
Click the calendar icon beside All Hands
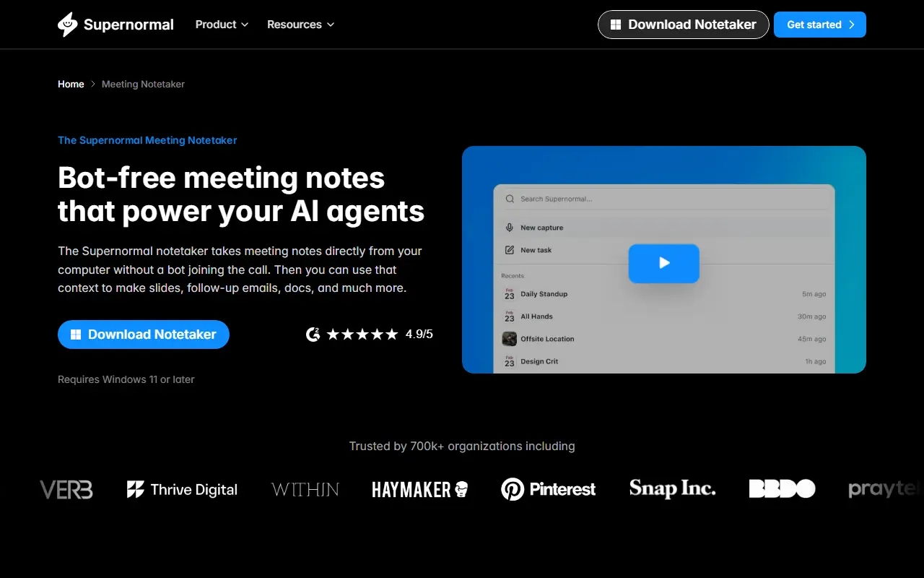[510, 316]
